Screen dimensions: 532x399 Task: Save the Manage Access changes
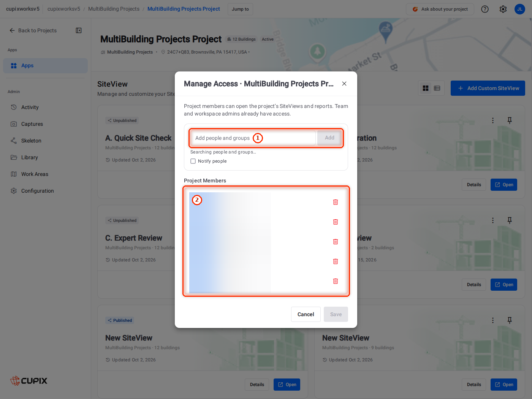336,314
